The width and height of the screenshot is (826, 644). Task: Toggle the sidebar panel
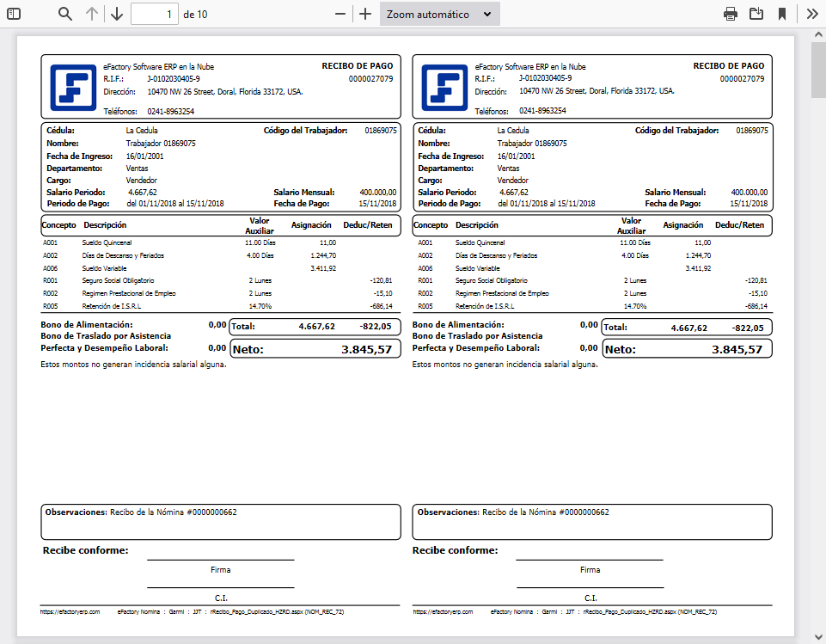[x=12, y=13]
